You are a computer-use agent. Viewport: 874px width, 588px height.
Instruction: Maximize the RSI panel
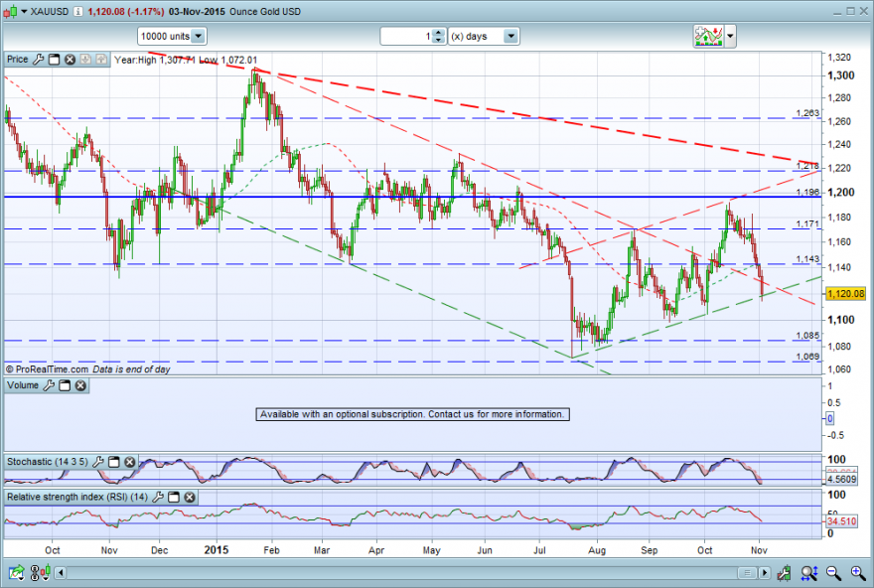(174, 497)
